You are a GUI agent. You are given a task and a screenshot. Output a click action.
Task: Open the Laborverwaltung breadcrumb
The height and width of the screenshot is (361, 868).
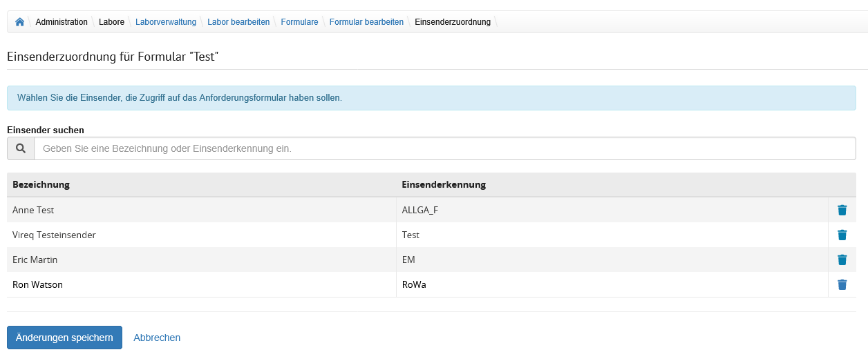(166, 22)
